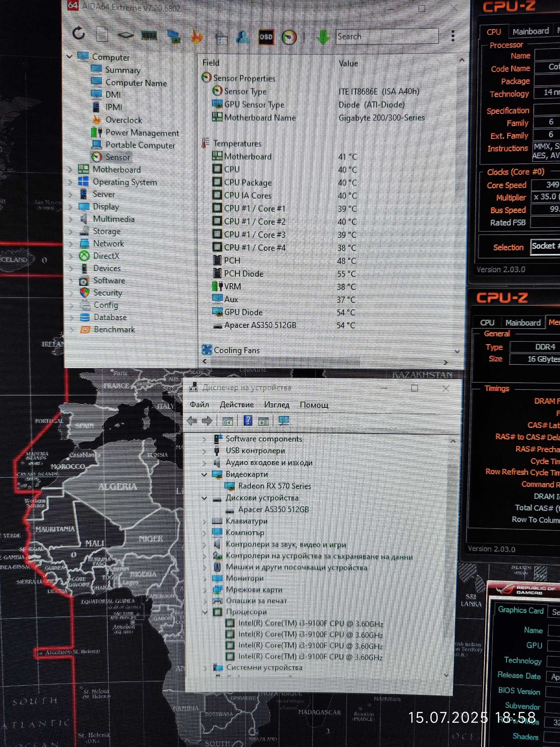Switch to the Graphics Card tab in GPU-Z
The height and width of the screenshot is (747, 560).
pyautogui.click(x=521, y=610)
